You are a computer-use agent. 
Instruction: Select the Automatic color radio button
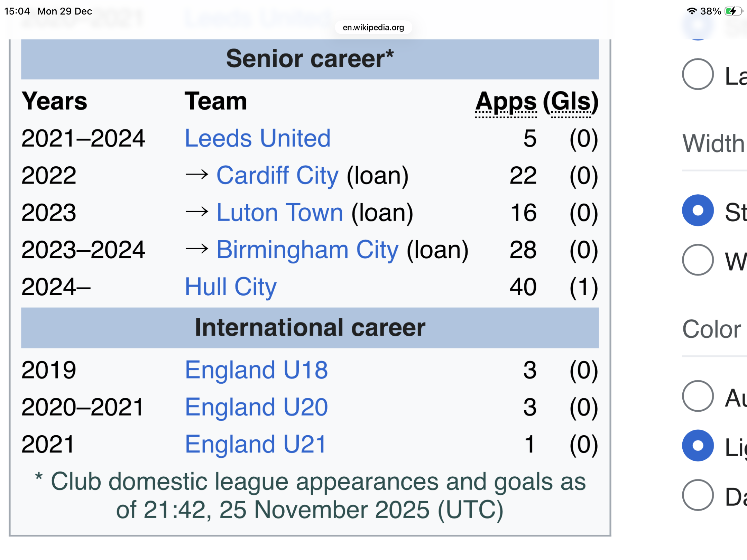click(x=698, y=396)
